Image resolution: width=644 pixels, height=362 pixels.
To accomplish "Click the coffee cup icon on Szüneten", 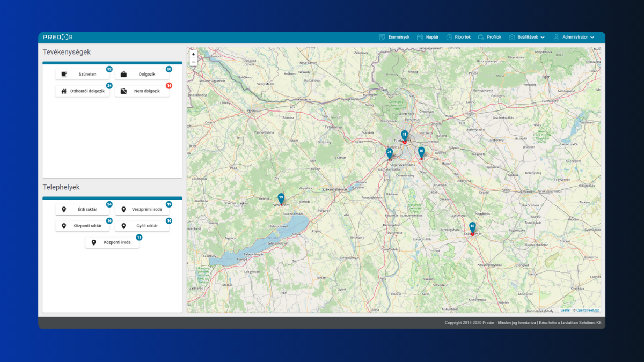I will coord(64,75).
